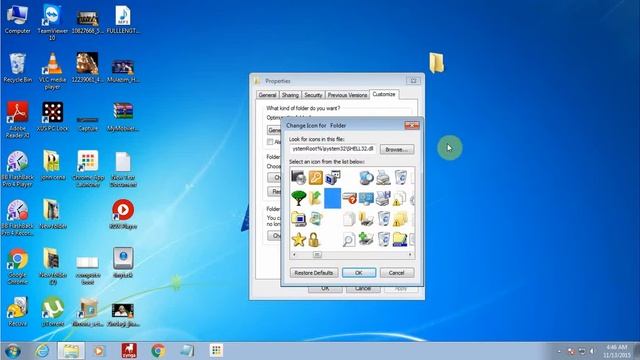This screenshot has height=360, width=640.
Task: Select the unnamed folder right of Properties window
Action: 436,63
